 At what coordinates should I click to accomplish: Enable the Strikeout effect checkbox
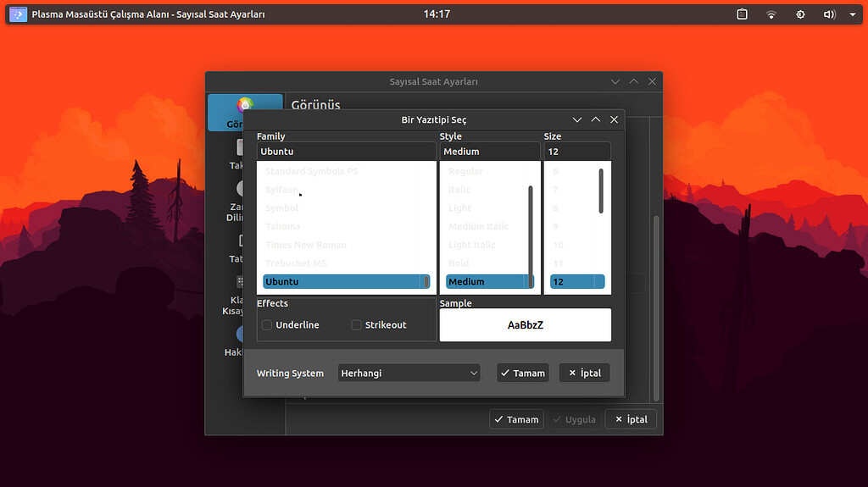coord(357,325)
